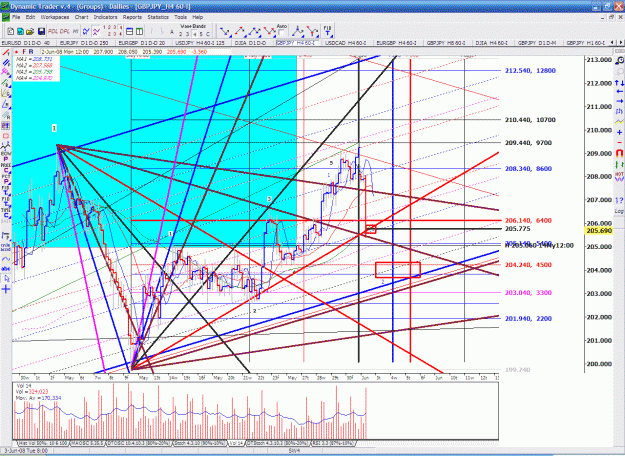
Task: Click the 3-Jun-08 Tue 8:00 status bar entry
Action: [x=26, y=451]
